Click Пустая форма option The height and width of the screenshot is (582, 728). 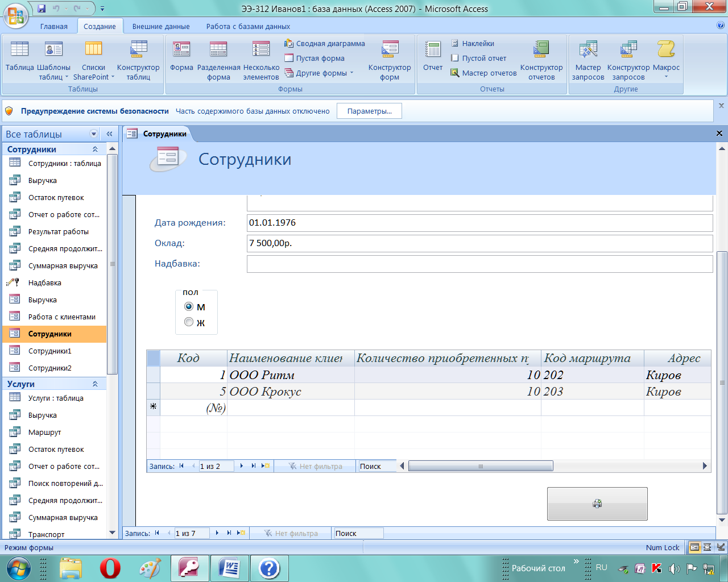pos(315,59)
